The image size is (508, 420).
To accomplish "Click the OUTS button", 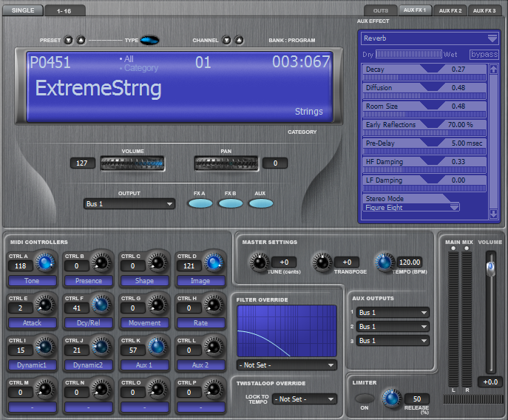I will (381, 10).
